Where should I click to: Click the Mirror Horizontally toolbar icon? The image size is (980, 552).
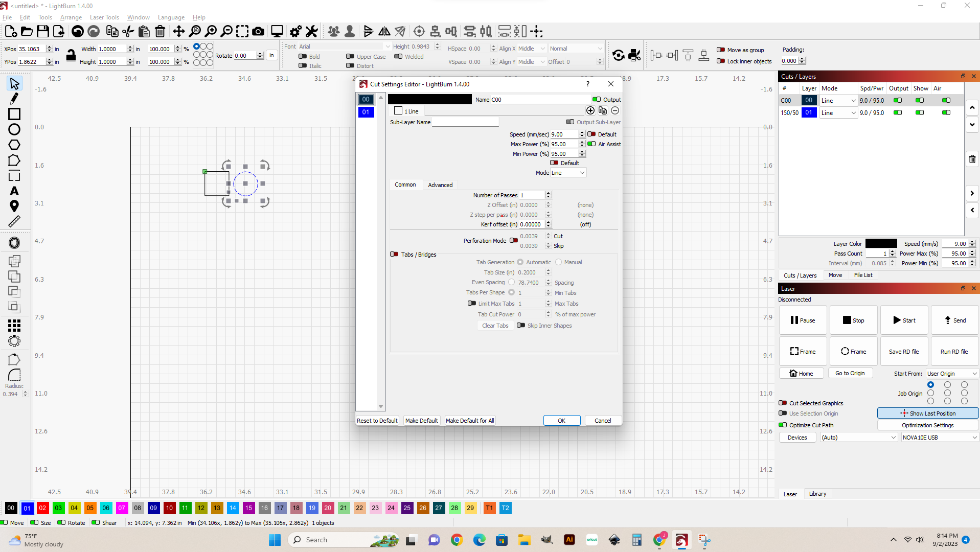tap(384, 31)
